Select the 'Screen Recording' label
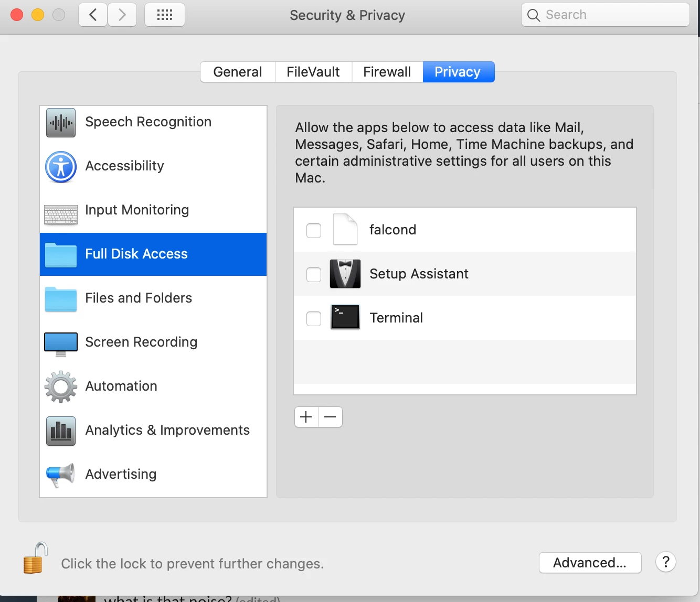700x602 pixels. pyautogui.click(x=141, y=342)
